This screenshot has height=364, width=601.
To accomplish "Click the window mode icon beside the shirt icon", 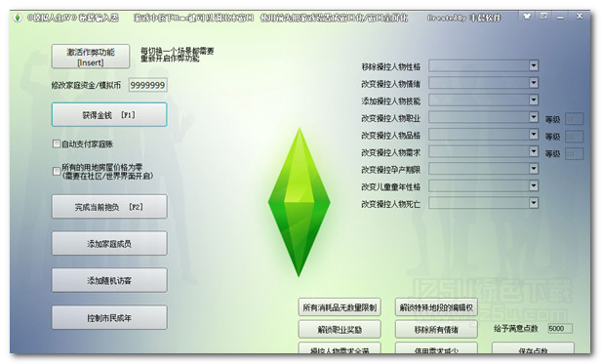I will click(543, 17).
